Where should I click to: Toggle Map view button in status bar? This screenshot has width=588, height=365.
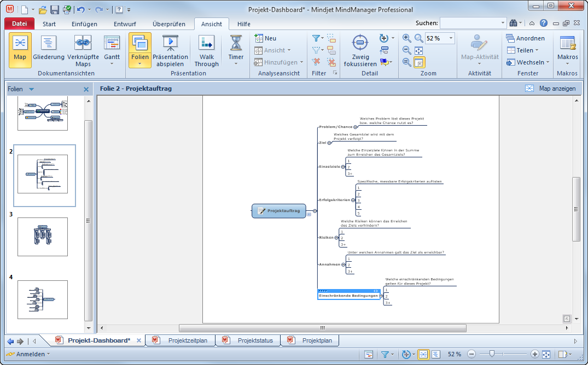click(x=423, y=354)
